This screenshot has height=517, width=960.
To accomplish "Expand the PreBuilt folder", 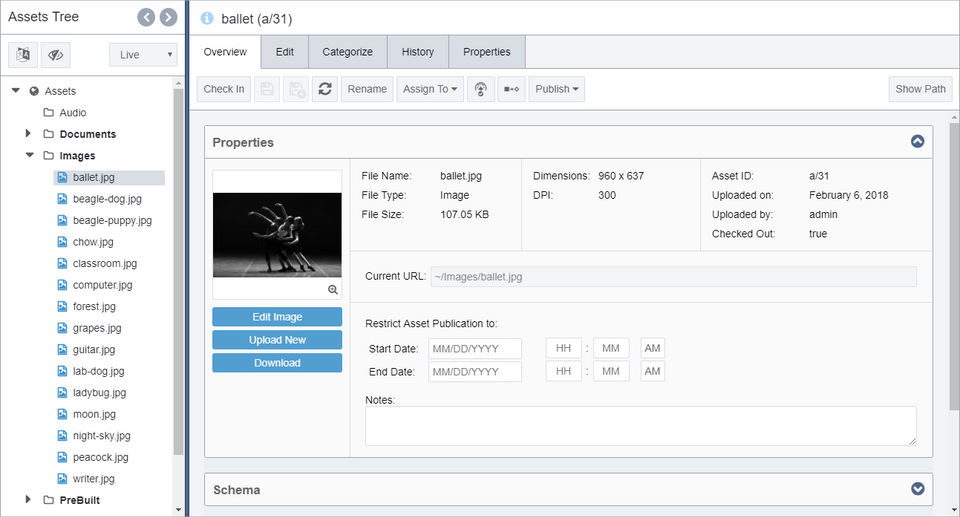I will click(x=28, y=499).
